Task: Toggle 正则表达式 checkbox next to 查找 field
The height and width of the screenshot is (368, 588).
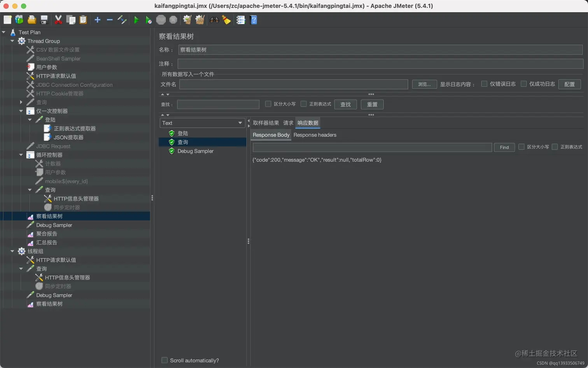Action: click(x=304, y=104)
